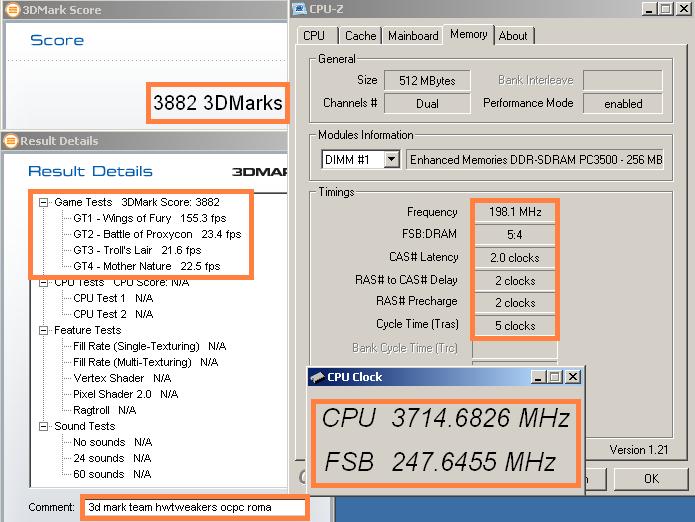Click the Performance Mode enabled field

pos(623,104)
